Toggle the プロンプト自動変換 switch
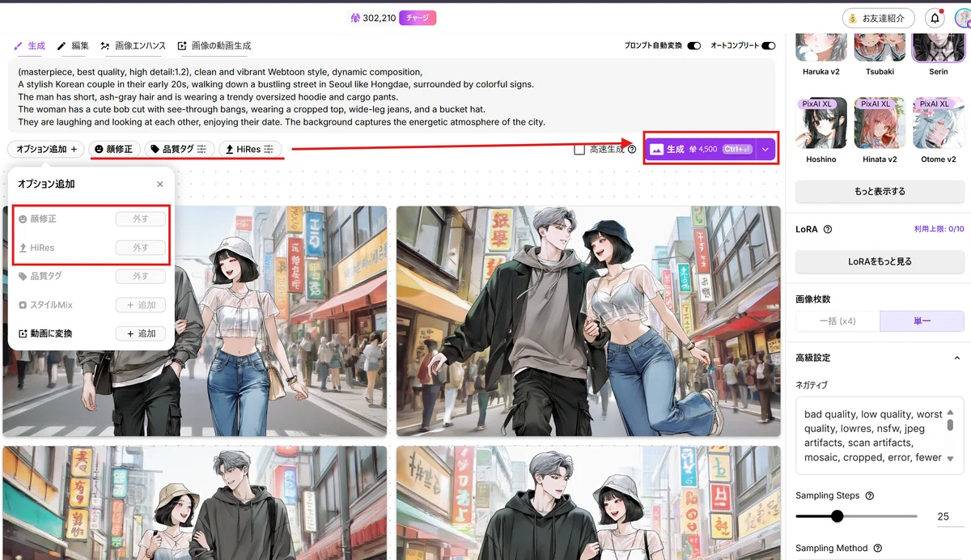 click(x=693, y=46)
